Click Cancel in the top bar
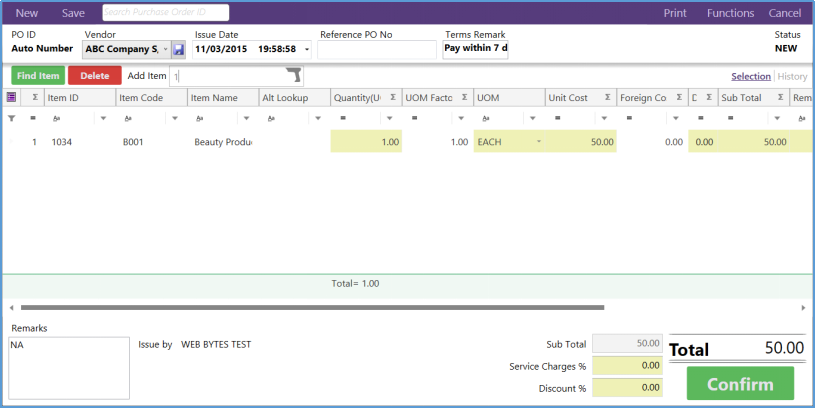This screenshot has width=815, height=408. (x=785, y=13)
